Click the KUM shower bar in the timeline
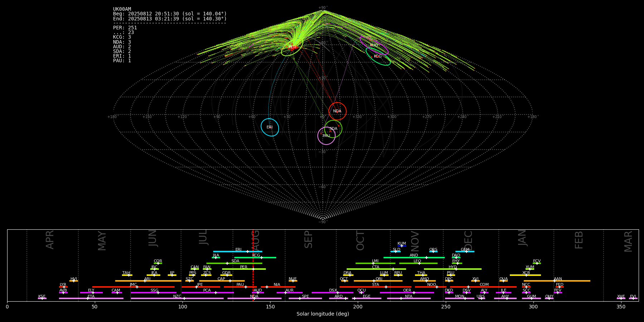Image resolution: width=644 pixels, height=322 pixels. click(402, 246)
